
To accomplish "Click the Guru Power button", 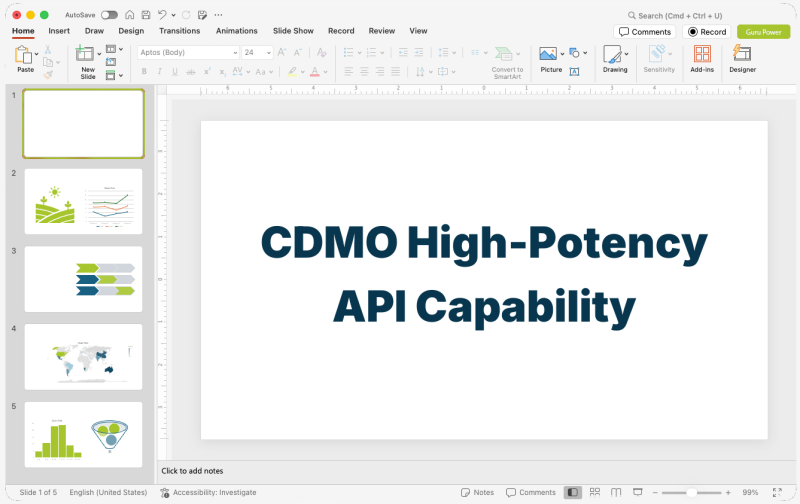I will pyautogui.click(x=763, y=32).
